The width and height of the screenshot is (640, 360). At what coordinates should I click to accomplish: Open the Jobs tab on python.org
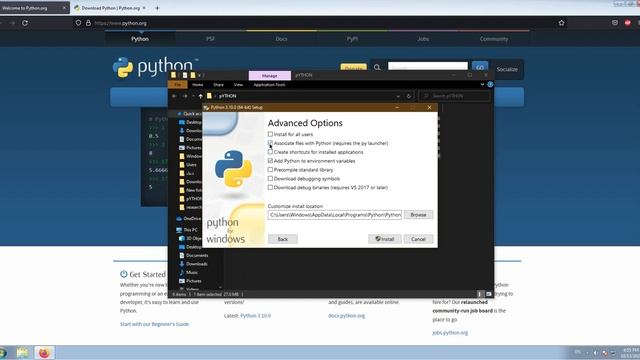(x=423, y=39)
